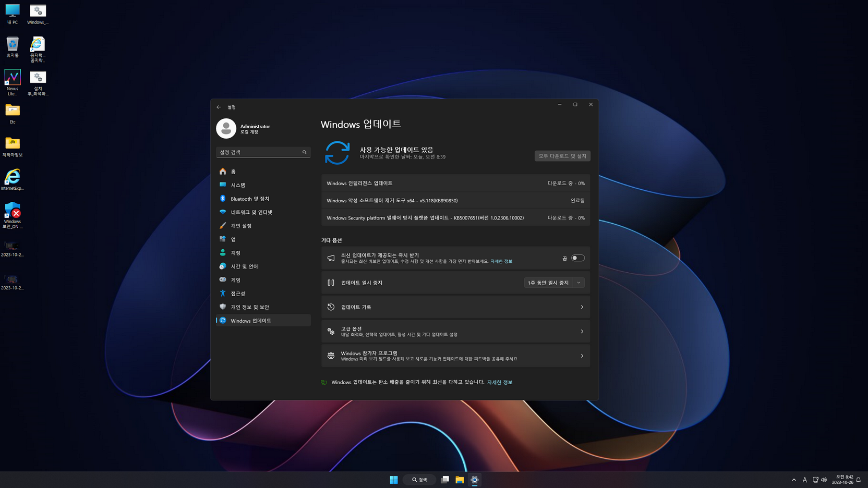Viewport: 868px width, 488px height.
Task: Expand the 고급 옵션 row chevron
Action: point(582,332)
